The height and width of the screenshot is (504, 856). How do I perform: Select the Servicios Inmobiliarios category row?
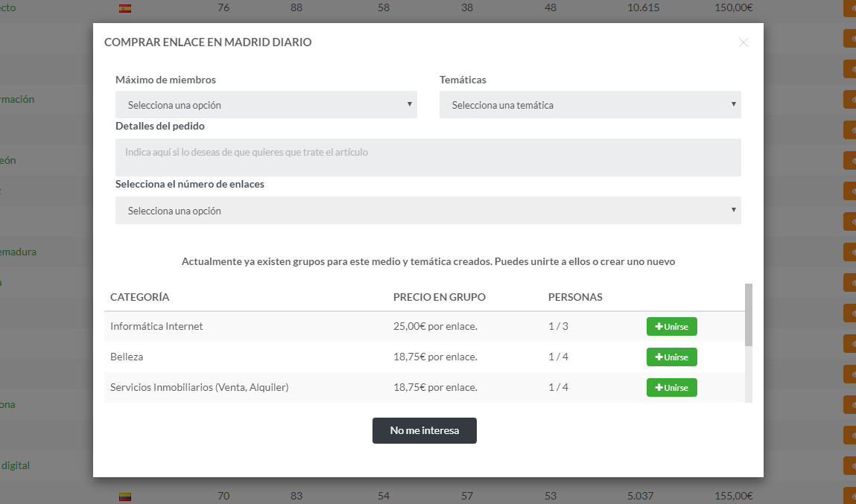[x=199, y=388]
